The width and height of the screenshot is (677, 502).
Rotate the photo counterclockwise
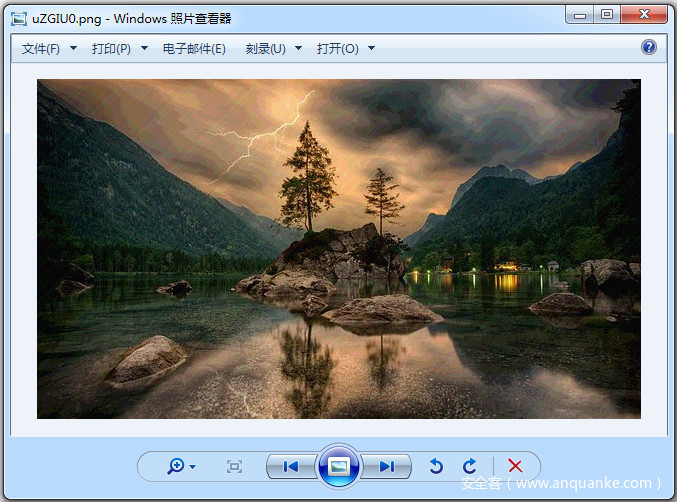click(436, 466)
